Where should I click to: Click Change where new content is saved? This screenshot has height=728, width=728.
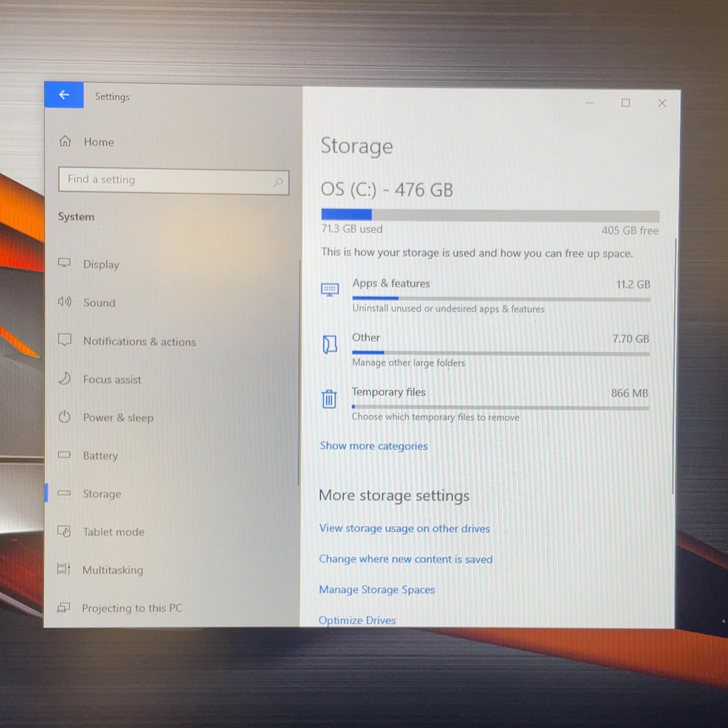406,559
